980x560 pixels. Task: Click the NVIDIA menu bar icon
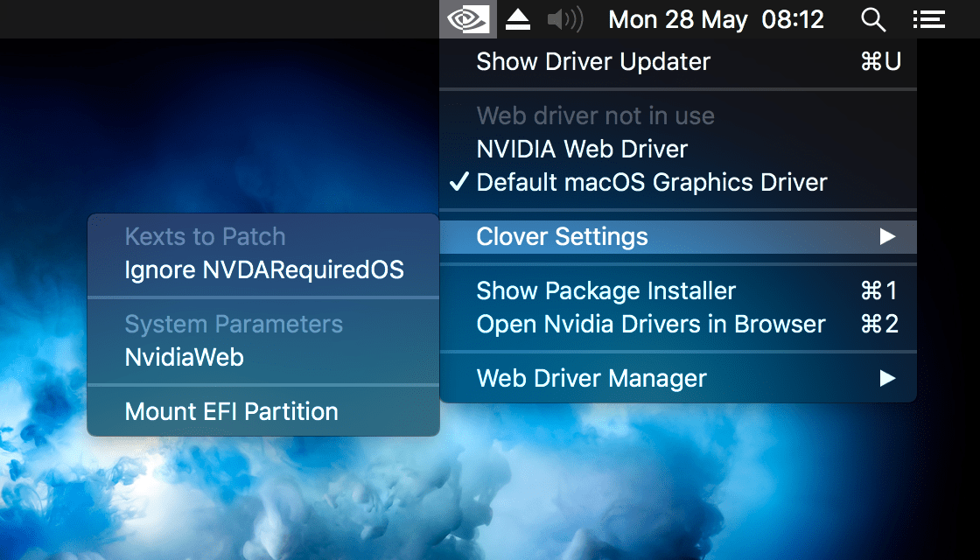point(467,19)
